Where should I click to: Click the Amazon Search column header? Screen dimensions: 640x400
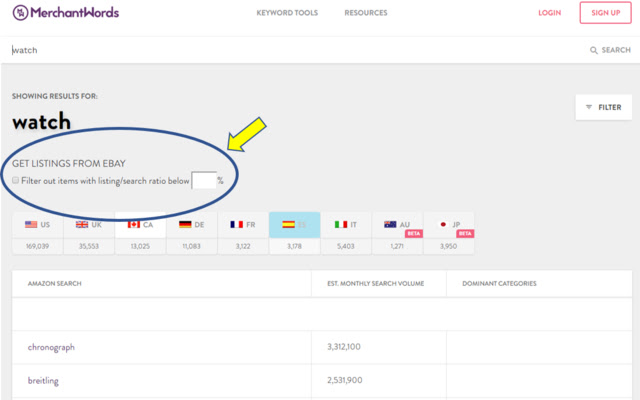pos(55,283)
